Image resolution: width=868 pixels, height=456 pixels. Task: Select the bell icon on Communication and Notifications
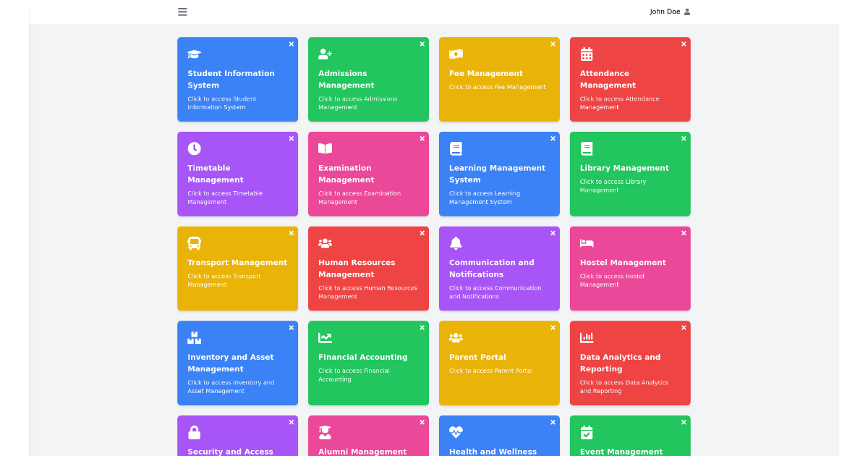point(456,243)
